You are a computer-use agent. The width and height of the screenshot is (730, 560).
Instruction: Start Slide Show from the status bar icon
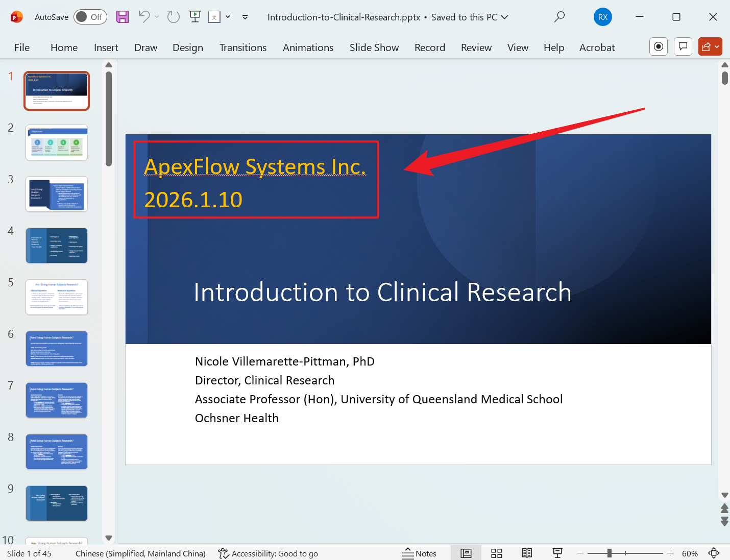point(557,553)
